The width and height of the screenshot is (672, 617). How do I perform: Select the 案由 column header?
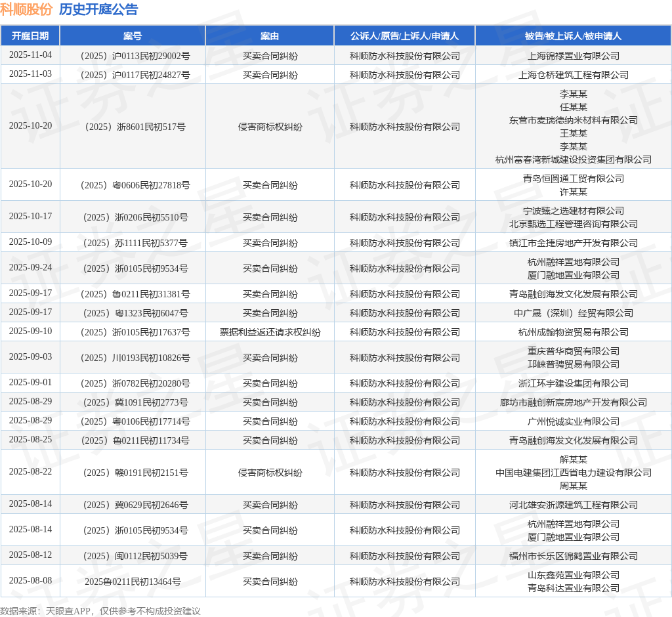pyautogui.click(x=270, y=36)
